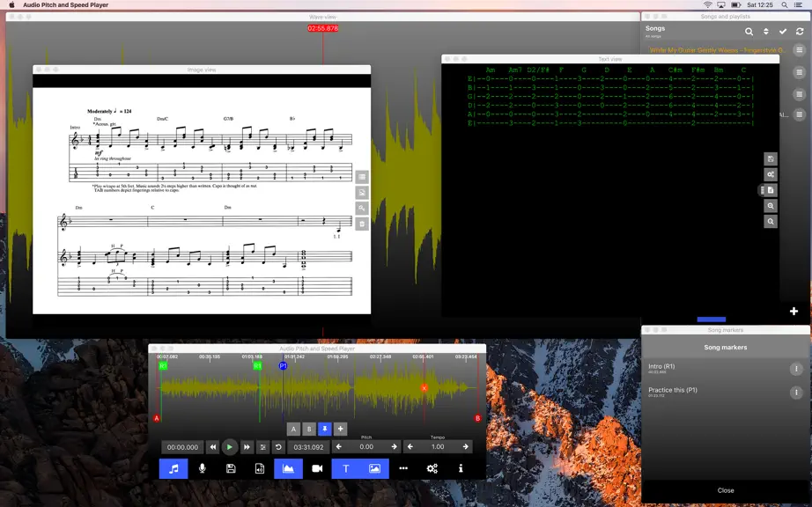Viewport: 812px width, 507px height.
Task: Click the zoom icon in Image view sidebar
Action: pos(362,208)
